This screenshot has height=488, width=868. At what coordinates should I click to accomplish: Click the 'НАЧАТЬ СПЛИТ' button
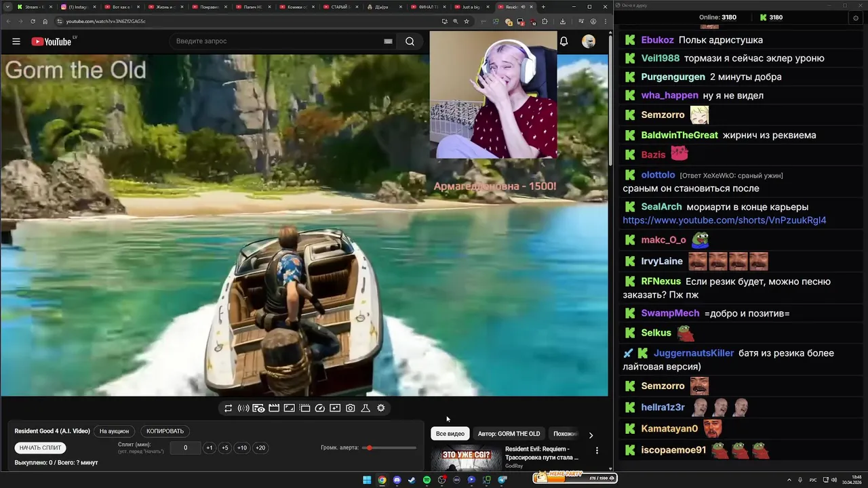click(40, 448)
